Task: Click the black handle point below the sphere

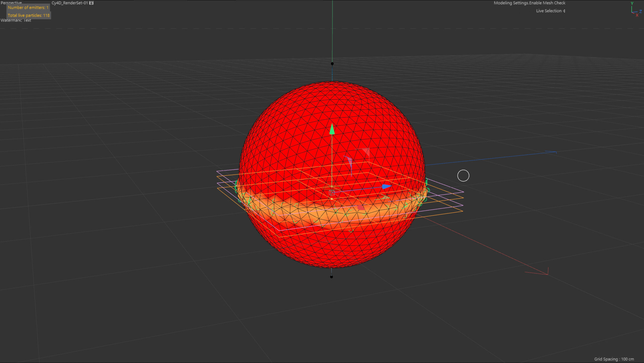Action: point(331,277)
